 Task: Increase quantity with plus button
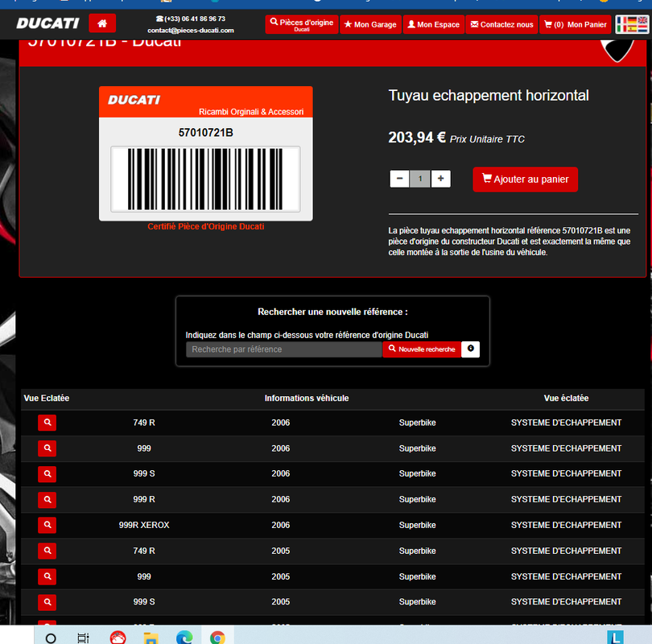pyautogui.click(x=441, y=179)
